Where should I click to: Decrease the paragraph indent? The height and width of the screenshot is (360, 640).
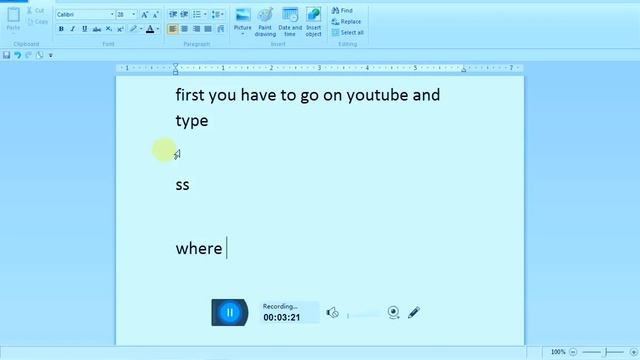[173, 15]
